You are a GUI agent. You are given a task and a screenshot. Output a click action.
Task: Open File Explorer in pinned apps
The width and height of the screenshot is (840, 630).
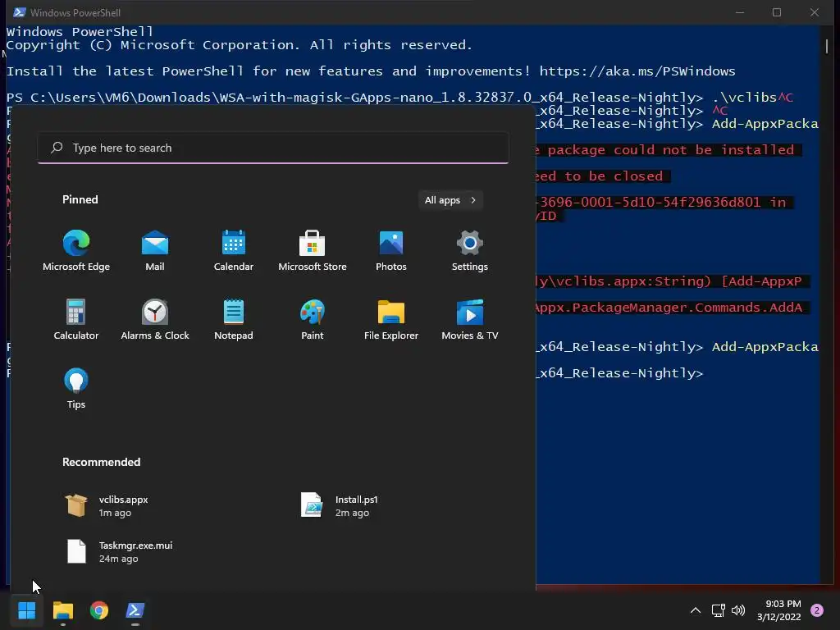[391, 320]
